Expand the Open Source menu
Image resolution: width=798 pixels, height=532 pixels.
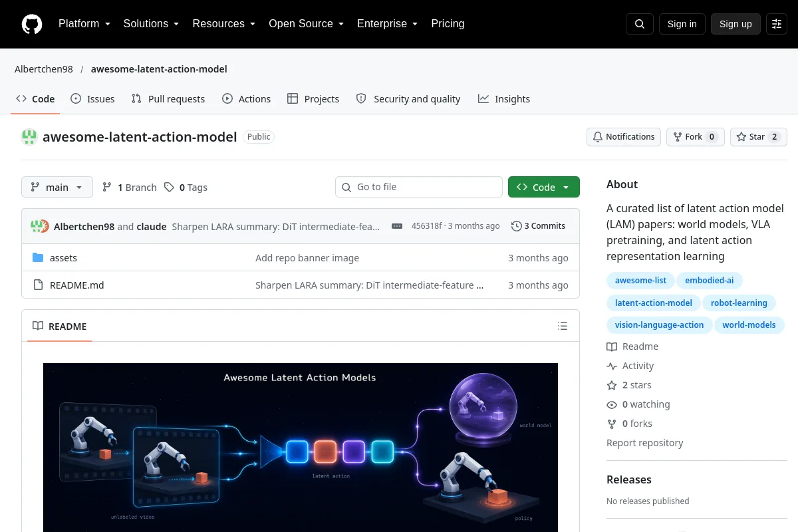[x=306, y=24]
